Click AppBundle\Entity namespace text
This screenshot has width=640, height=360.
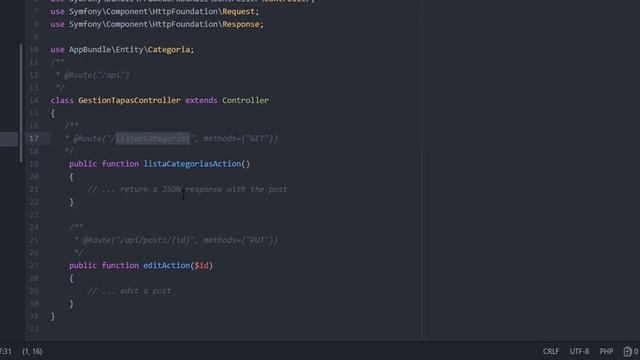pos(106,49)
